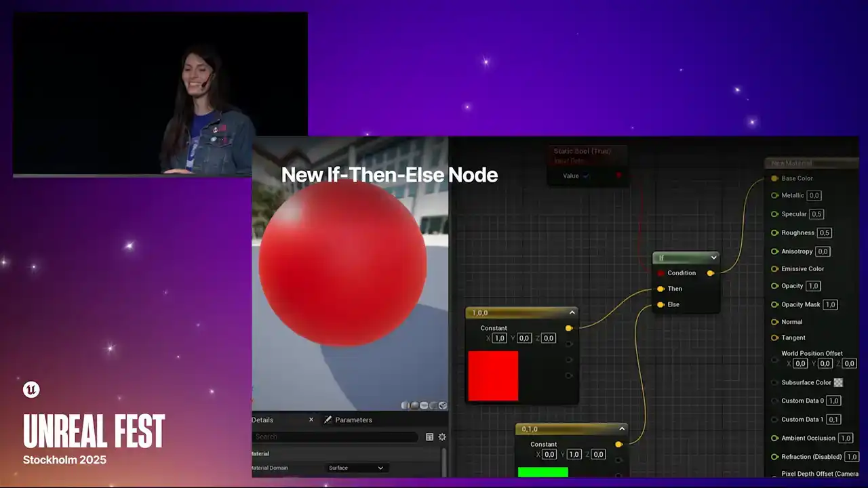Click the property matrix grid icon
The image size is (868, 488).
click(429, 437)
